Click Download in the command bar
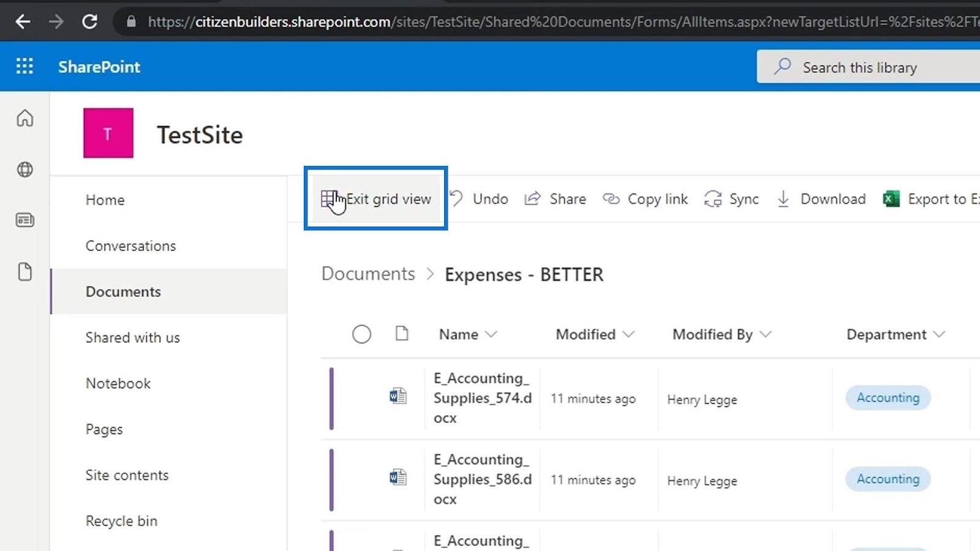This screenshot has width=980, height=551. point(821,199)
